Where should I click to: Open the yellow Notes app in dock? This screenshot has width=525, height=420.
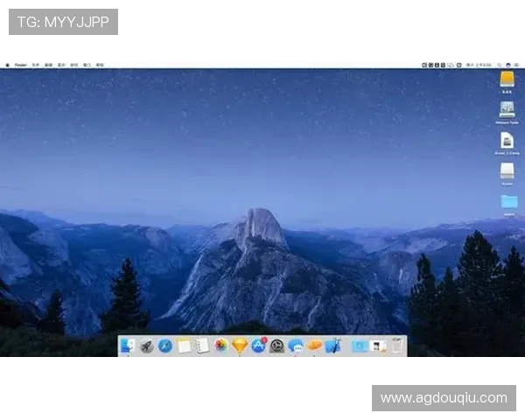point(185,346)
